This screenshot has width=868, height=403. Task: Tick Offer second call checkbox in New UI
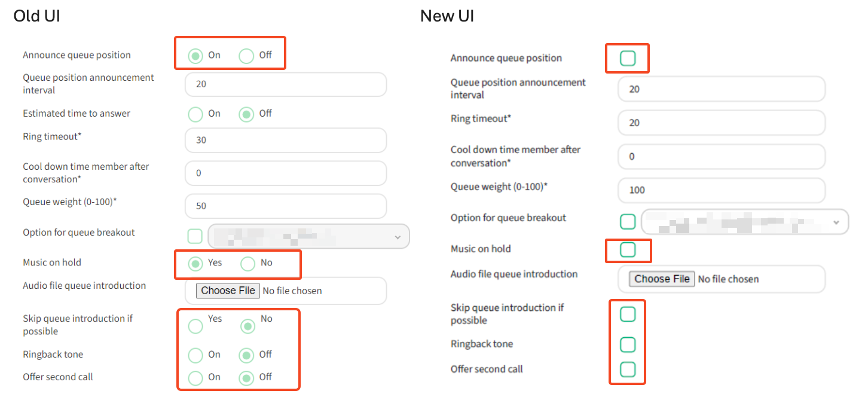627,370
